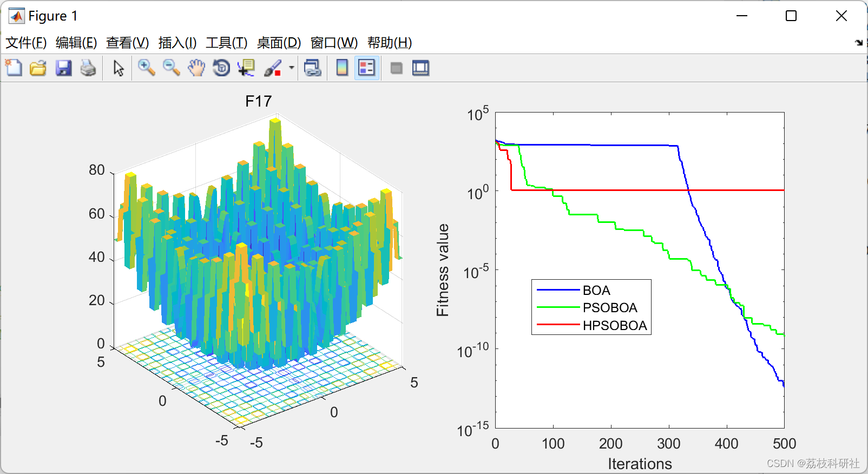Click the dock figure arrow icon
Screen dimensions: 868x474
(859, 43)
